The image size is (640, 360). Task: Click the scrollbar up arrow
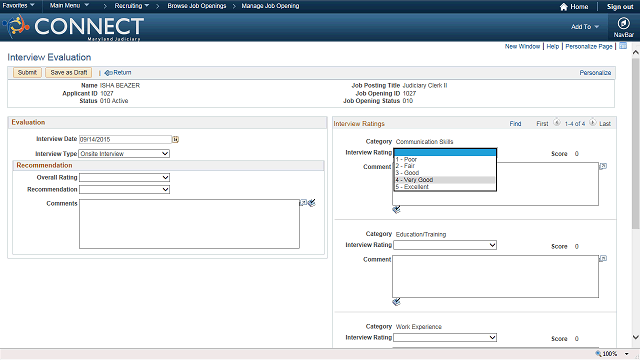click(x=636, y=52)
